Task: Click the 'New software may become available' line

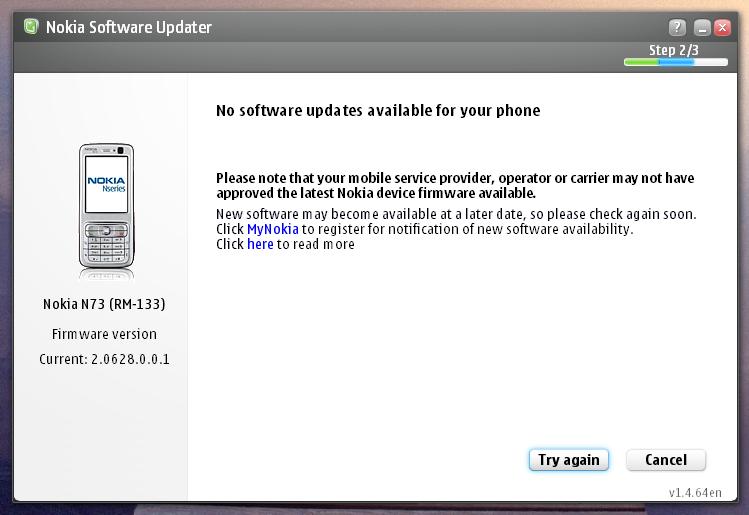Action: [x=456, y=214]
